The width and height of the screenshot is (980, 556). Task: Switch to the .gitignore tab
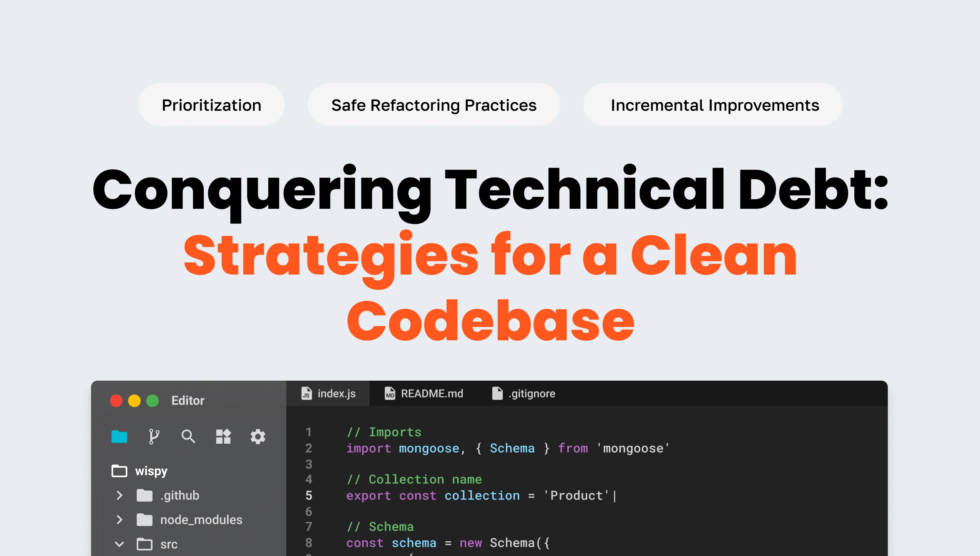[x=532, y=393]
